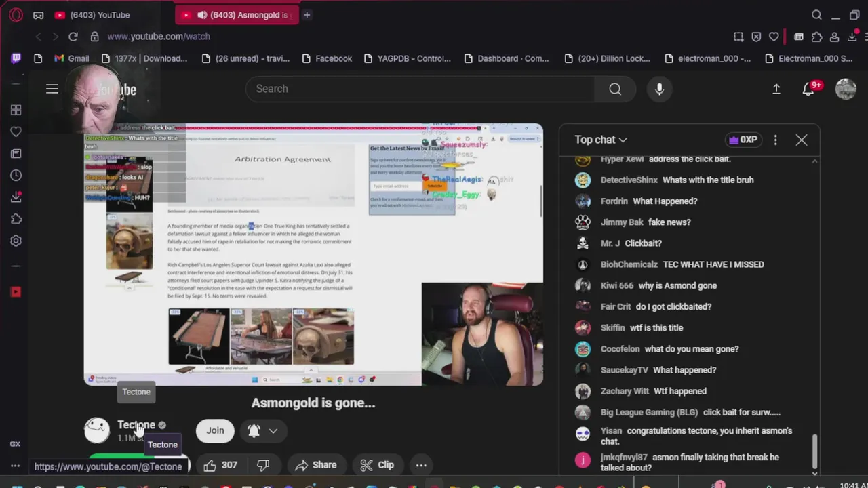868x488 pixels.
Task: Open the YAGPDB Control bookmark
Action: pyautogui.click(x=408, y=58)
